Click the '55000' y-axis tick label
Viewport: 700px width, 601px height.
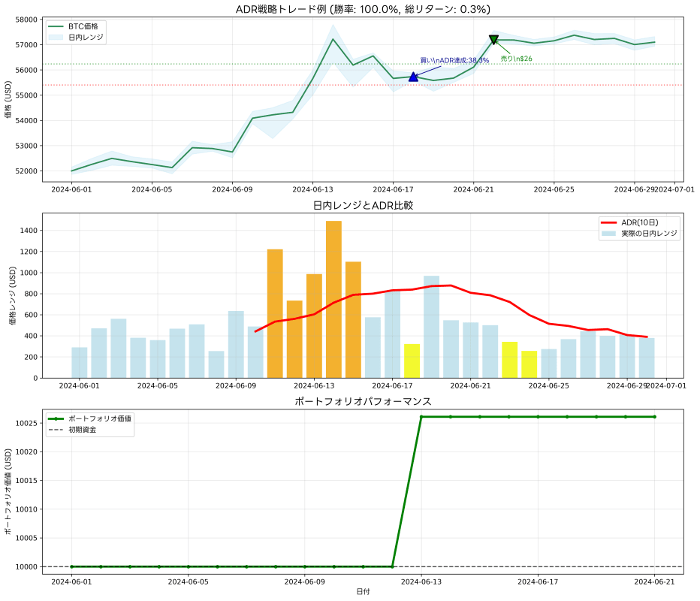pyautogui.click(x=26, y=95)
